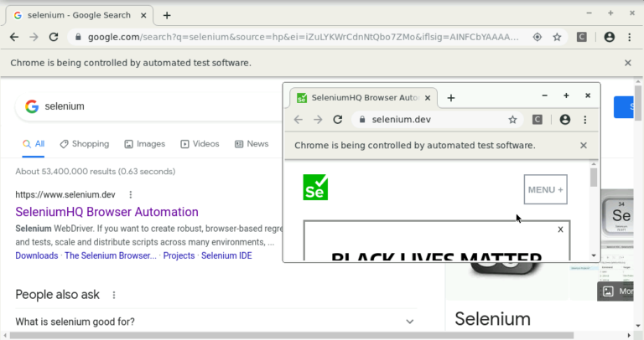Image resolution: width=644 pixels, height=340 pixels.
Task: Bookmark selenium.dev with the star icon
Action: tap(512, 120)
